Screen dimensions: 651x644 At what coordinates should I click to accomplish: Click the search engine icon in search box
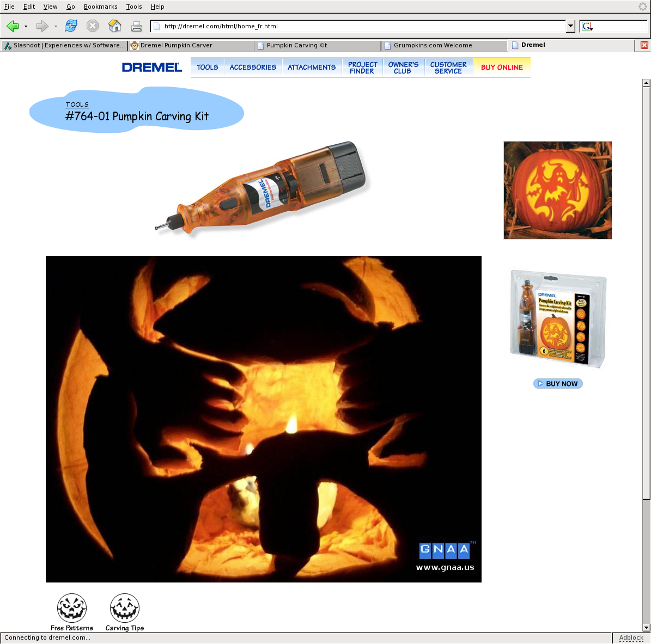(587, 26)
